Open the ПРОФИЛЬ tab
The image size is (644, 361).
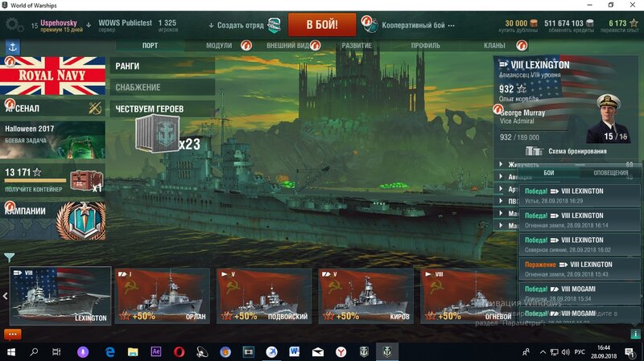426,46
